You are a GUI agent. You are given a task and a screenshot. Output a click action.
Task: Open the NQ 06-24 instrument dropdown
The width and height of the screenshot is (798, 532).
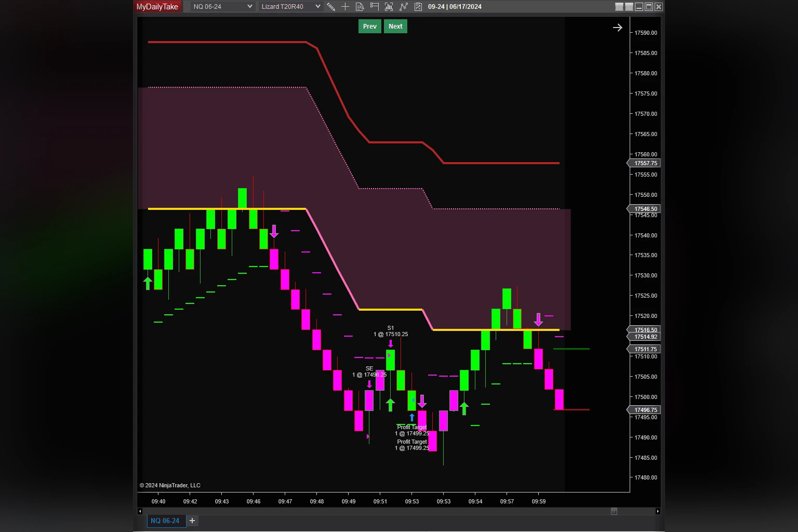click(222, 7)
